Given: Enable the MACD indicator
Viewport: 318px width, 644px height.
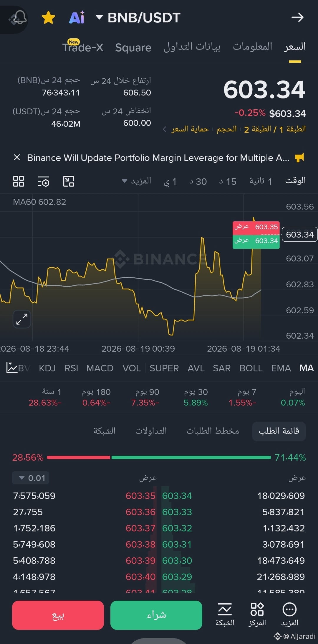Looking at the screenshot, I should (x=100, y=368).
